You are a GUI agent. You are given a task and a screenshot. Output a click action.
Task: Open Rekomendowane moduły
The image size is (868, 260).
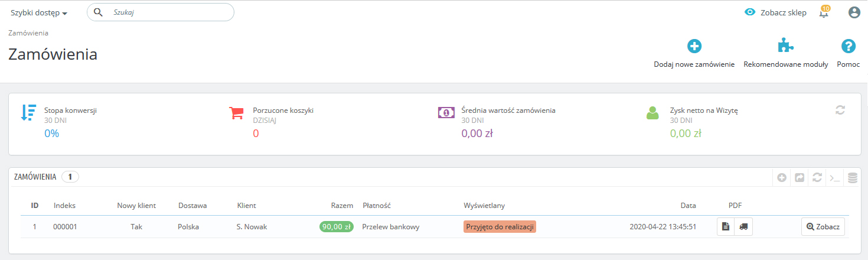pos(785,54)
